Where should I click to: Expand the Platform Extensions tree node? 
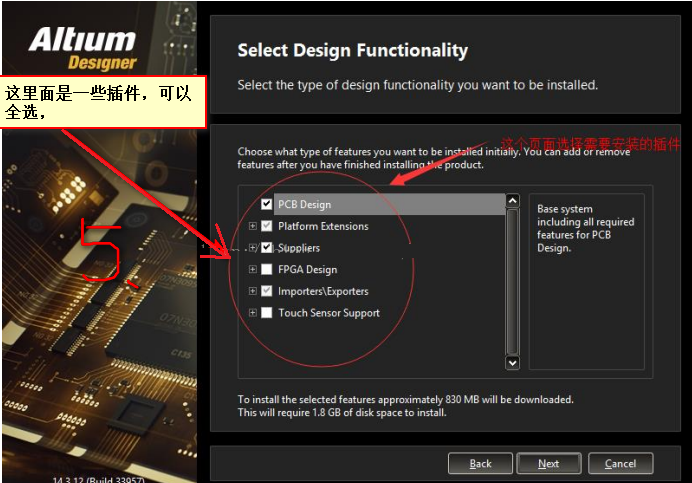pos(252,226)
